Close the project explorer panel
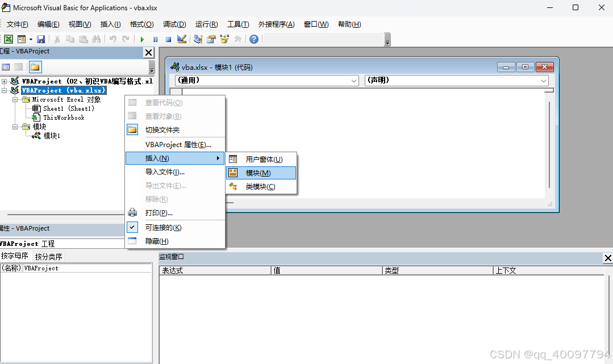Image resolution: width=613 pixels, height=364 pixels. click(x=148, y=53)
